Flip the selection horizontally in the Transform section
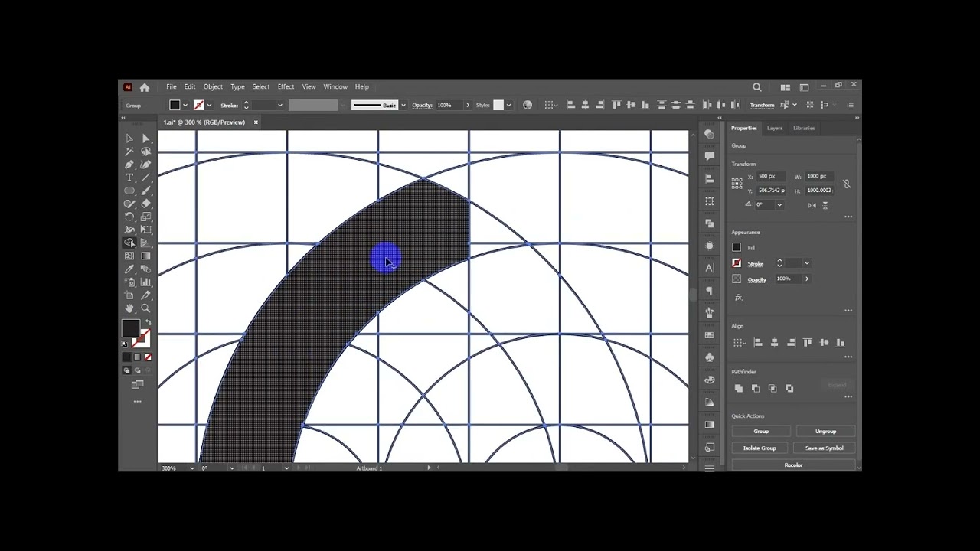 pos(812,205)
